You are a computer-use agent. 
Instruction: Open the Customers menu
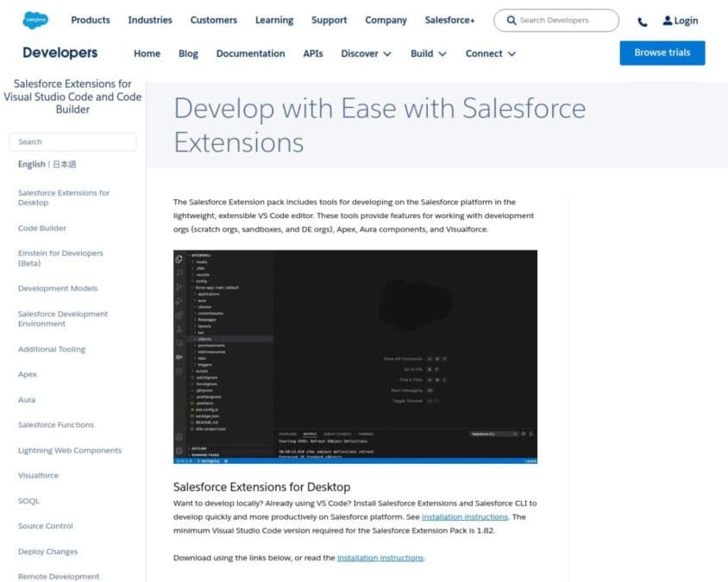[x=214, y=20]
